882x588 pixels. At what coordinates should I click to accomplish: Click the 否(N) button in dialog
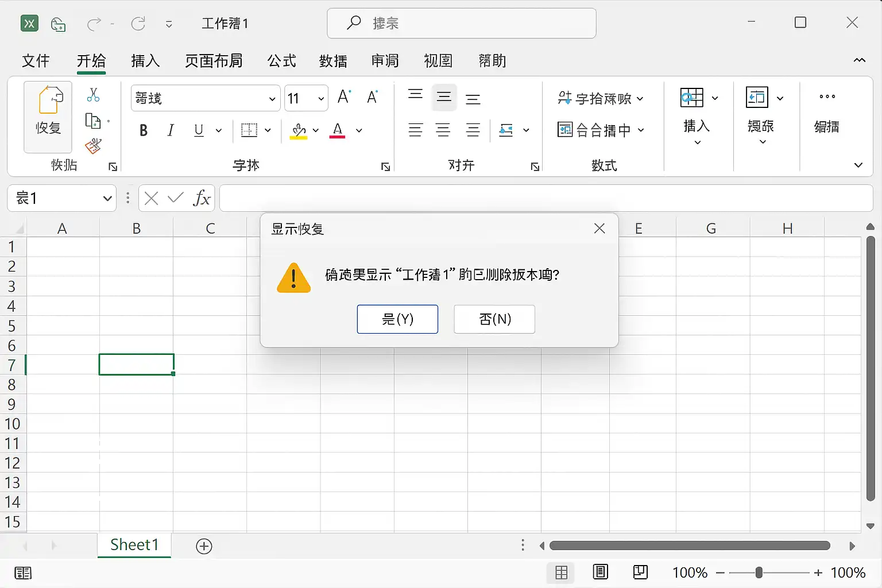click(x=494, y=319)
